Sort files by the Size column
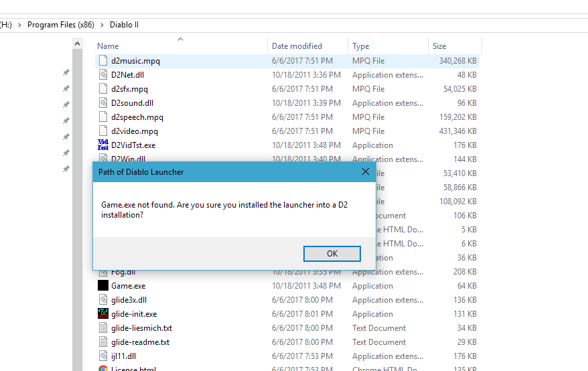This screenshot has height=371, width=588. pyautogui.click(x=439, y=46)
